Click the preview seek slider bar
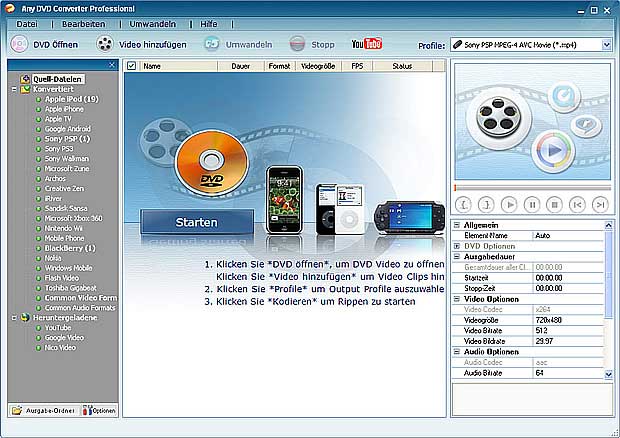620x438 pixels. [533, 188]
